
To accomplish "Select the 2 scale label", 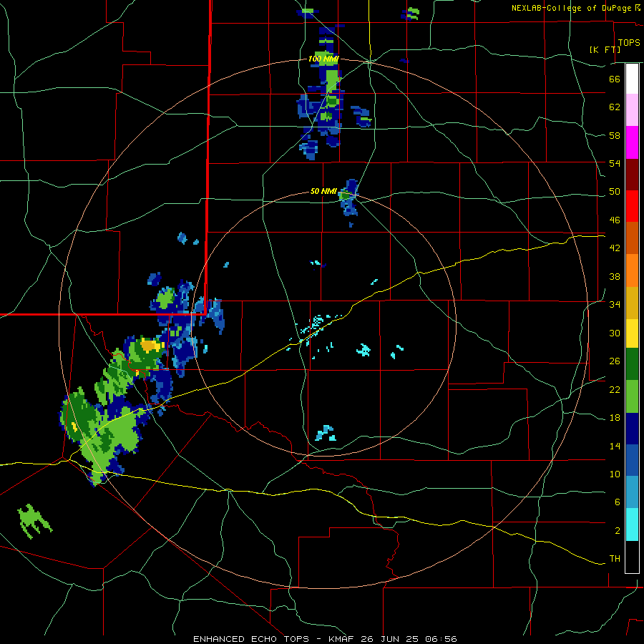I will pos(618,531).
